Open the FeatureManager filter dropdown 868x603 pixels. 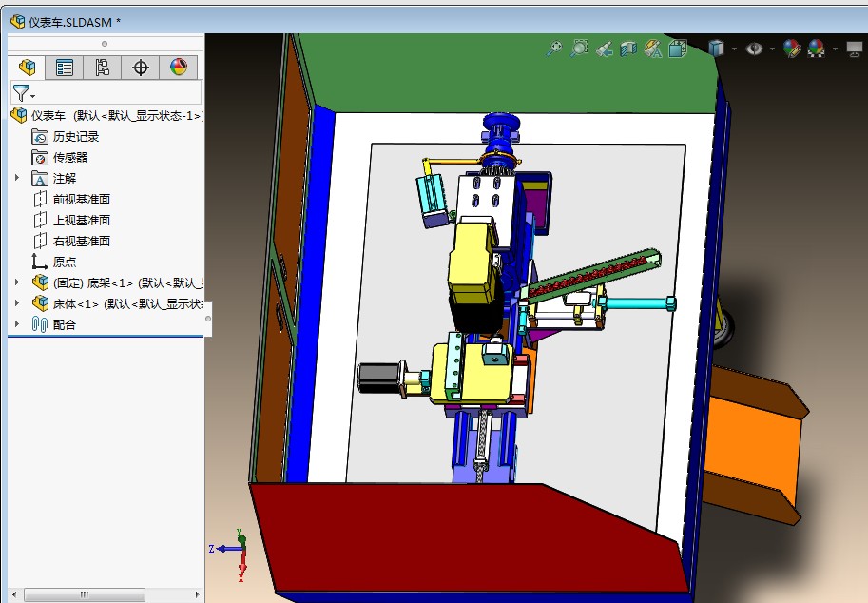click(23, 92)
